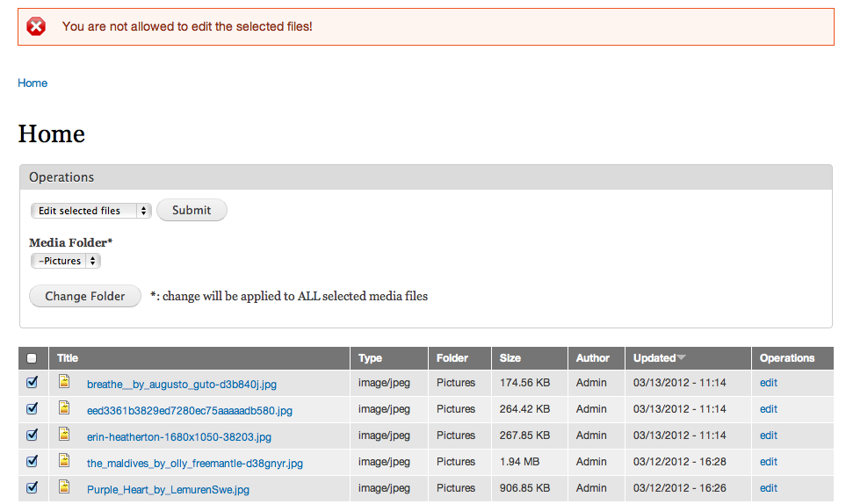
Task: Click the sort arrow next to Updated
Action: click(x=682, y=357)
